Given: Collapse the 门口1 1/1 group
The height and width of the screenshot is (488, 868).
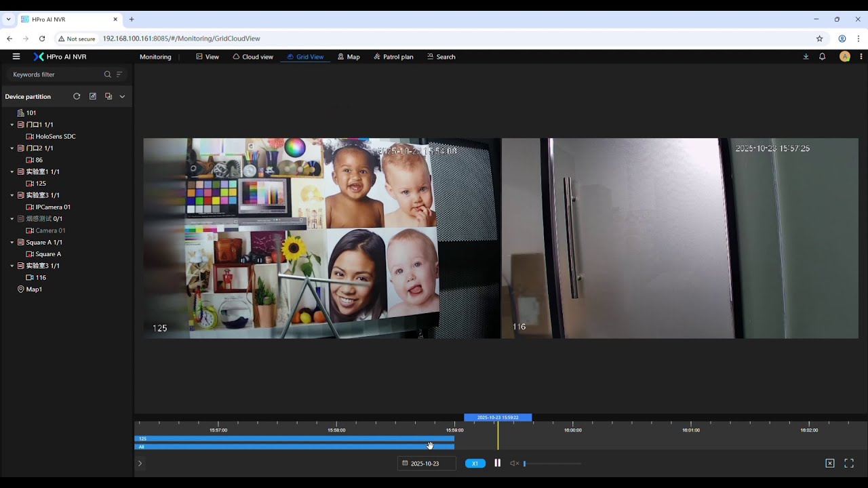Looking at the screenshot, I should [12, 125].
